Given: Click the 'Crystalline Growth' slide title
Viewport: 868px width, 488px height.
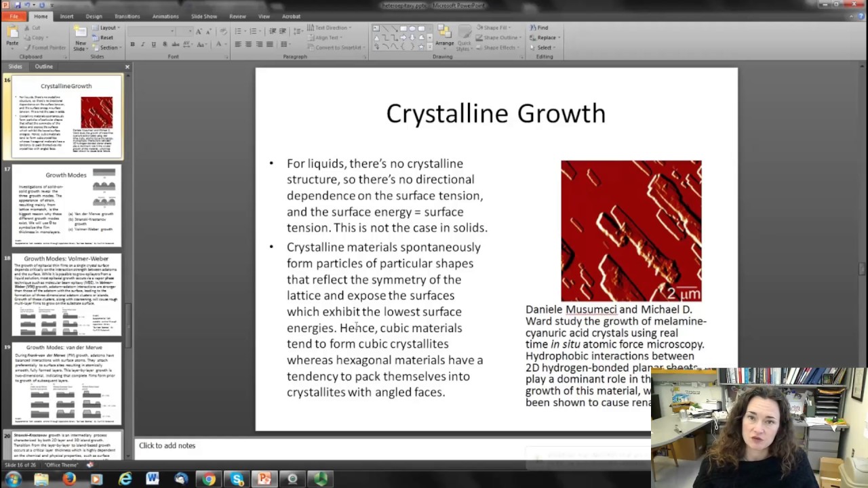Looking at the screenshot, I should point(496,113).
